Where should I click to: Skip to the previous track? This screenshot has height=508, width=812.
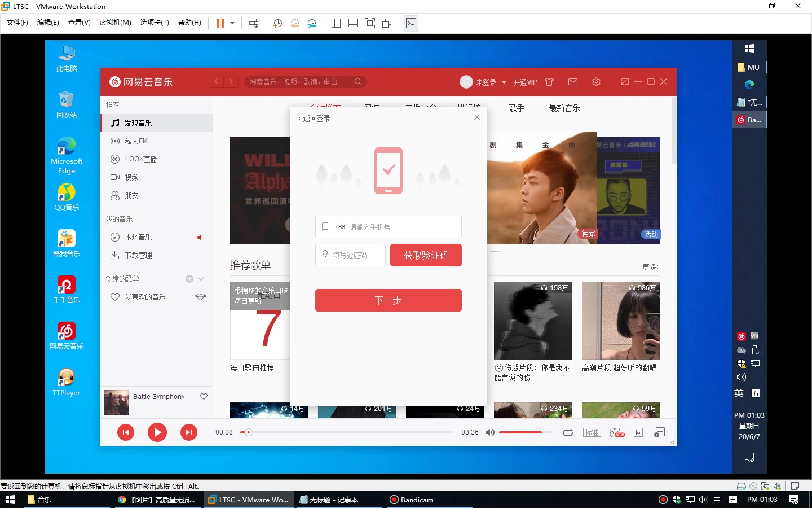tap(126, 432)
